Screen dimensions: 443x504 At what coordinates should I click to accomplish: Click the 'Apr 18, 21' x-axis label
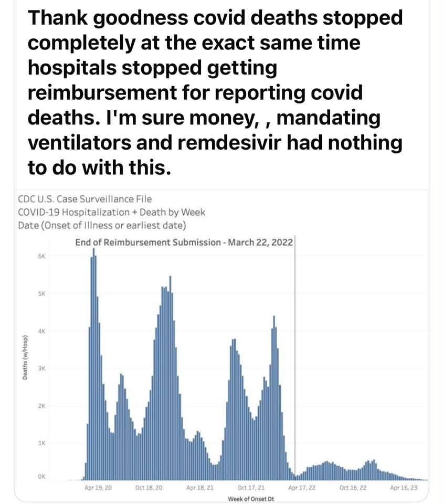200,488
